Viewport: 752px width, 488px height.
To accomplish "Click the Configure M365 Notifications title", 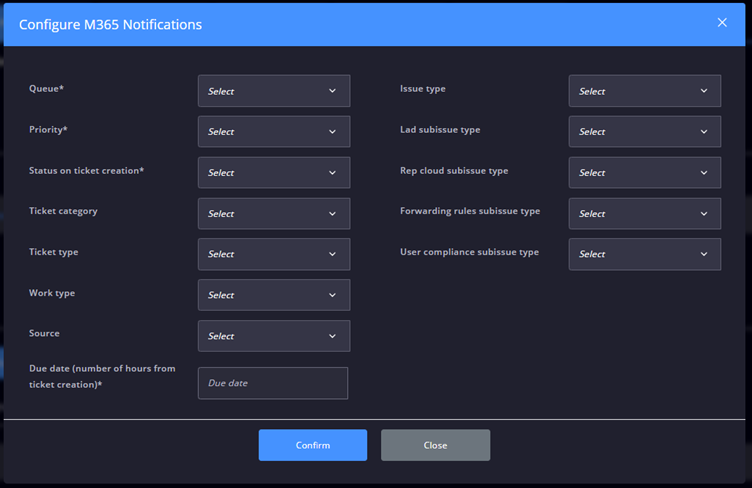I will [x=110, y=24].
